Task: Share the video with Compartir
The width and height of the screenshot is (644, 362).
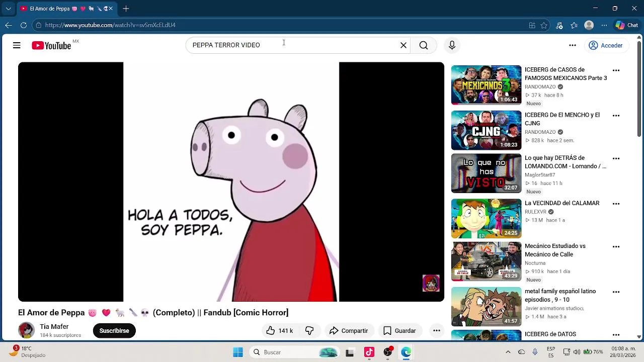Action: [x=349, y=331]
